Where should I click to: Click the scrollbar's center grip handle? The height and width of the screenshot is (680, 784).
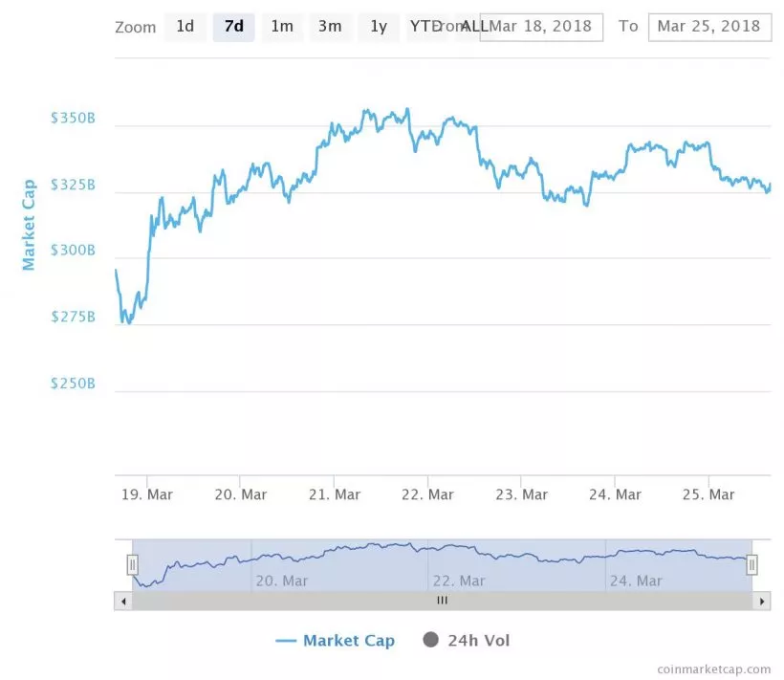click(442, 602)
